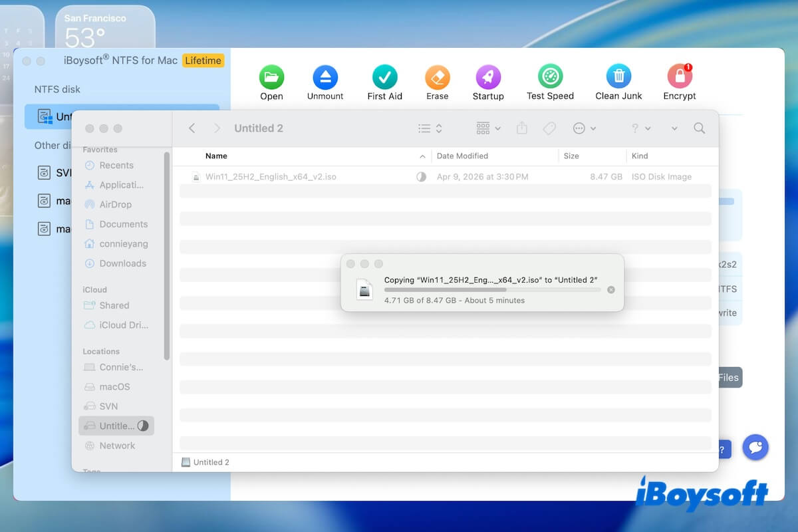The image size is (798, 532).
Task: Click the copy progress bar
Action: (493, 290)
